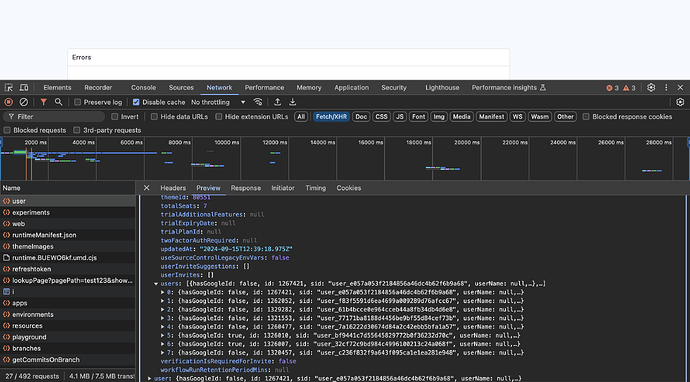This screenshot has height=382, width=690.
Task: Expand users entry 5
Action: click(162, 335)
